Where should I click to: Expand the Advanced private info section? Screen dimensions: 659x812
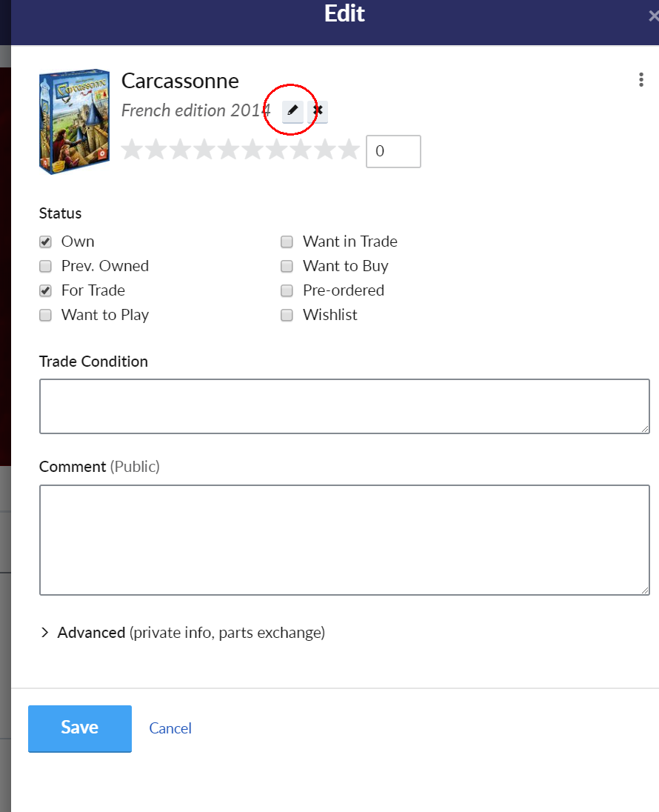click(x=182, y=632)
